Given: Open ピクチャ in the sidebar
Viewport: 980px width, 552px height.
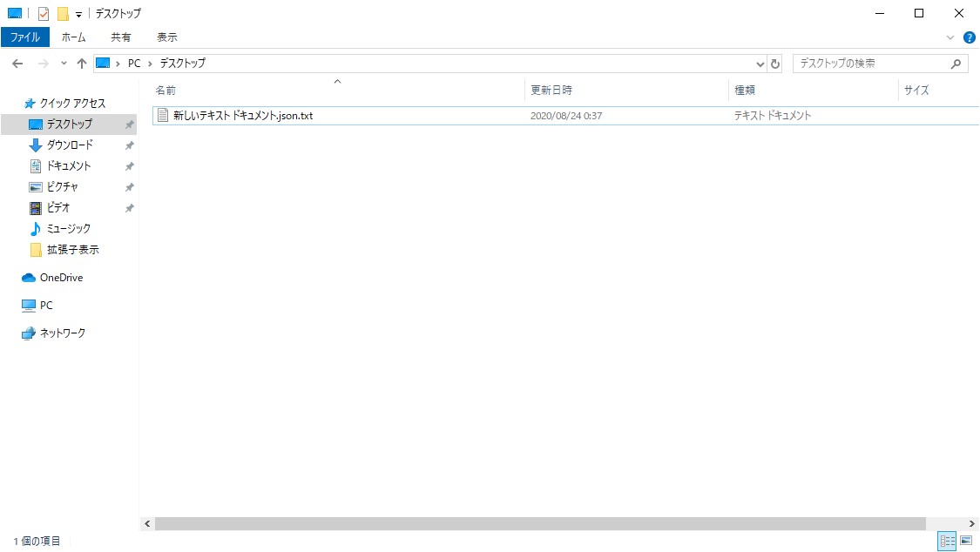Looking at the screenshot, I should pyautogui.click(x=60, y=186).
